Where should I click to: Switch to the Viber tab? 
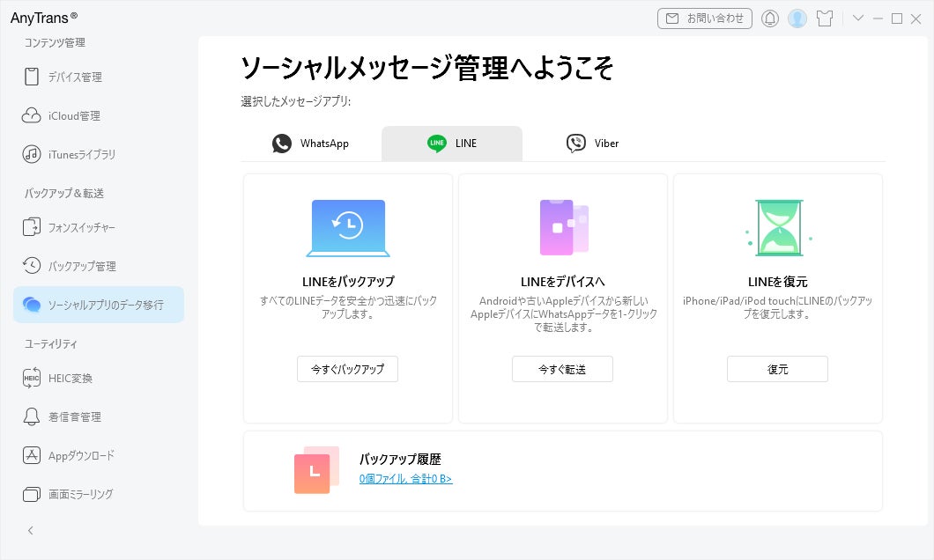tap(592, 144)
